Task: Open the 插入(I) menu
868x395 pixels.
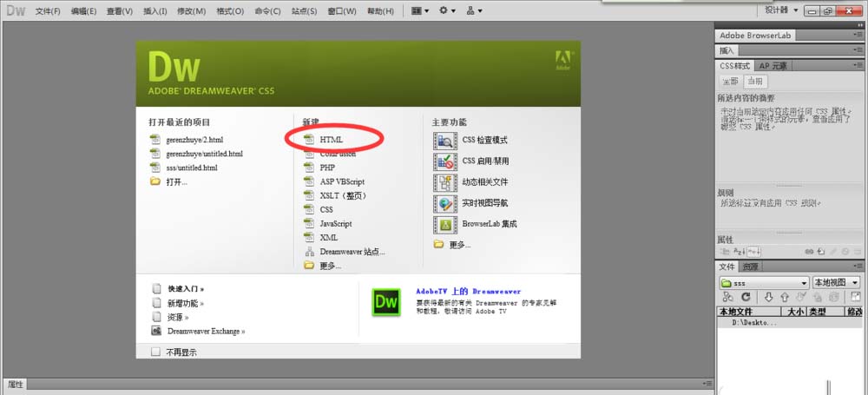Action: click(x=155, y=11)
